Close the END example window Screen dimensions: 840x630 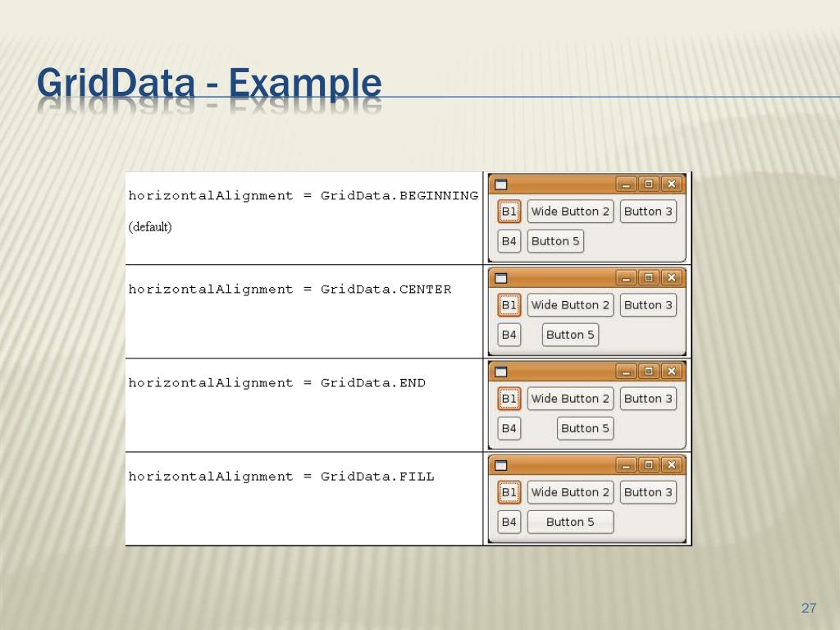pos(672,372)
